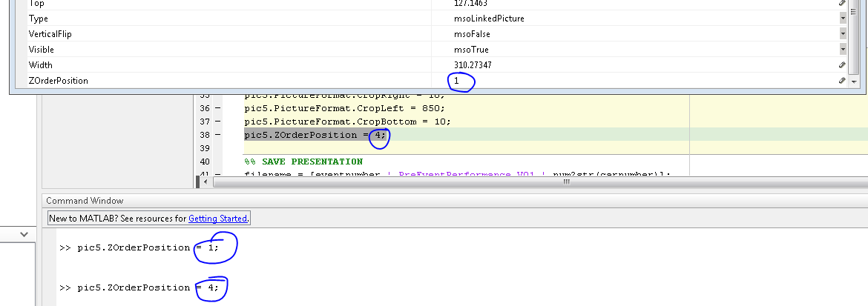Edit the ZOrderPosition value field
868x306 pixels.
pyautogui.click(x=638, y=81)
